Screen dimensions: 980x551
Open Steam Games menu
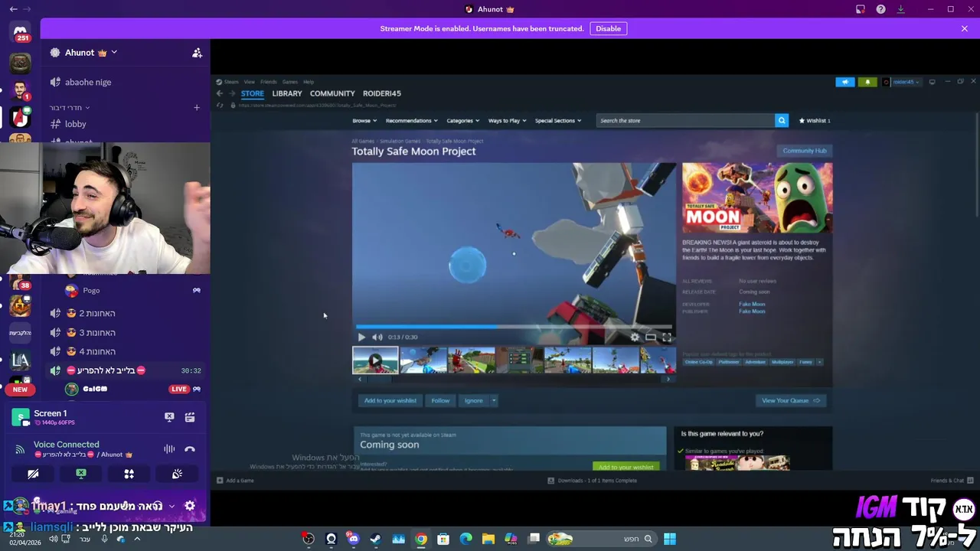pos(289,82)
